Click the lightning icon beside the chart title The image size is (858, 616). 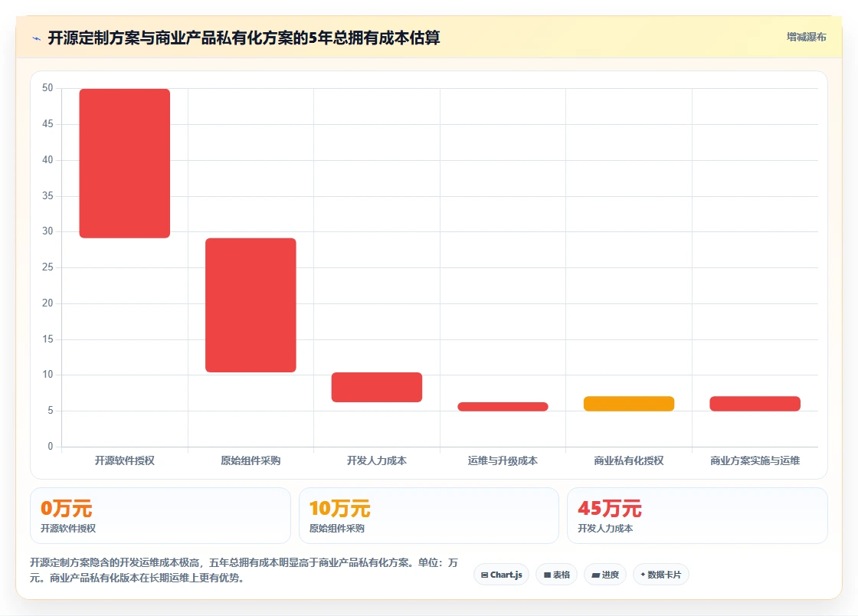coord(37,38)
